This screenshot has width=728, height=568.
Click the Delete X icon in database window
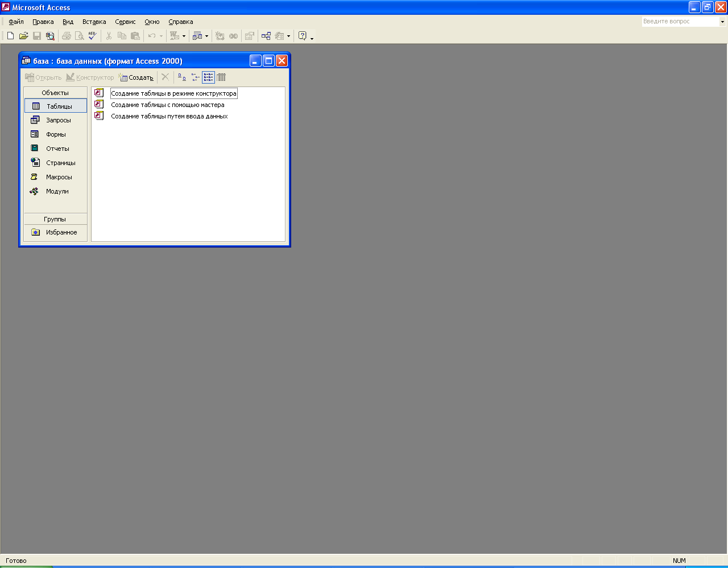(165, 77)
